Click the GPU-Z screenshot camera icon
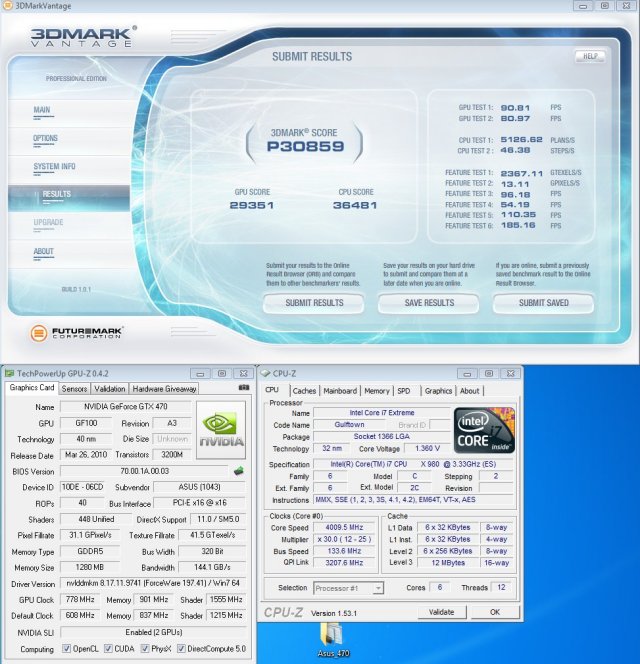640x664 pixels. 244,387
